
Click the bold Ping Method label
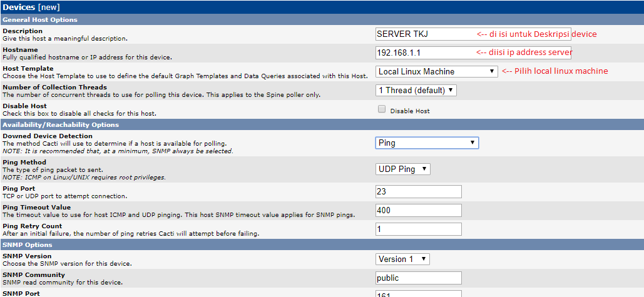pos(24,162)
